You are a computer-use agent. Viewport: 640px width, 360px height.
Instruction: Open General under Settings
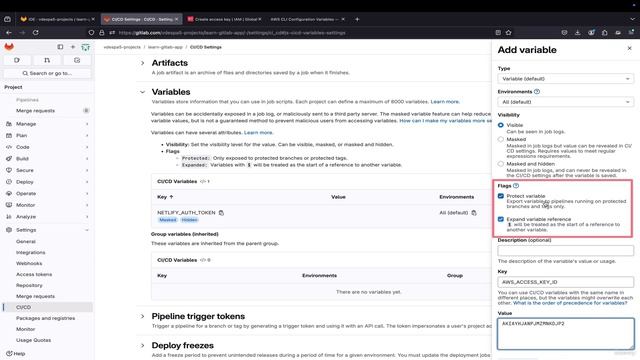(x=26, y=242)
